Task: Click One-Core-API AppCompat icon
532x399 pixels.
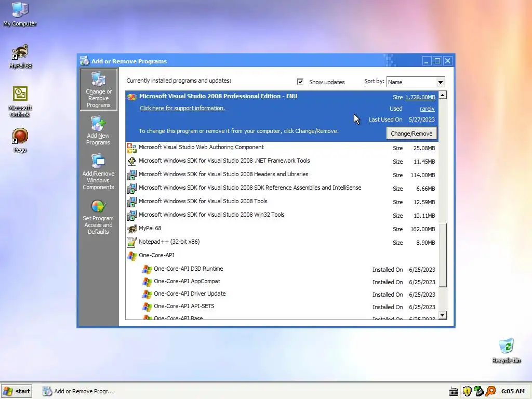Action: [147, 282]
